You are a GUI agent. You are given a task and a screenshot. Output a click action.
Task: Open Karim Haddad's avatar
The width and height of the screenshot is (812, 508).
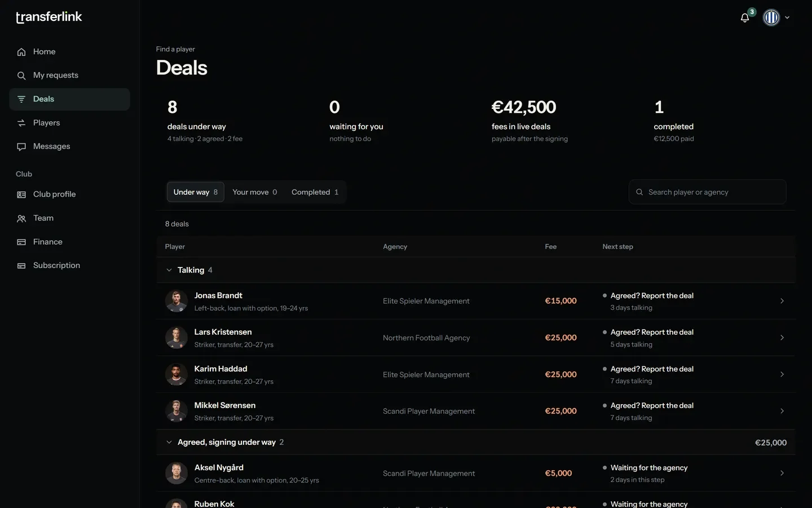176,374
